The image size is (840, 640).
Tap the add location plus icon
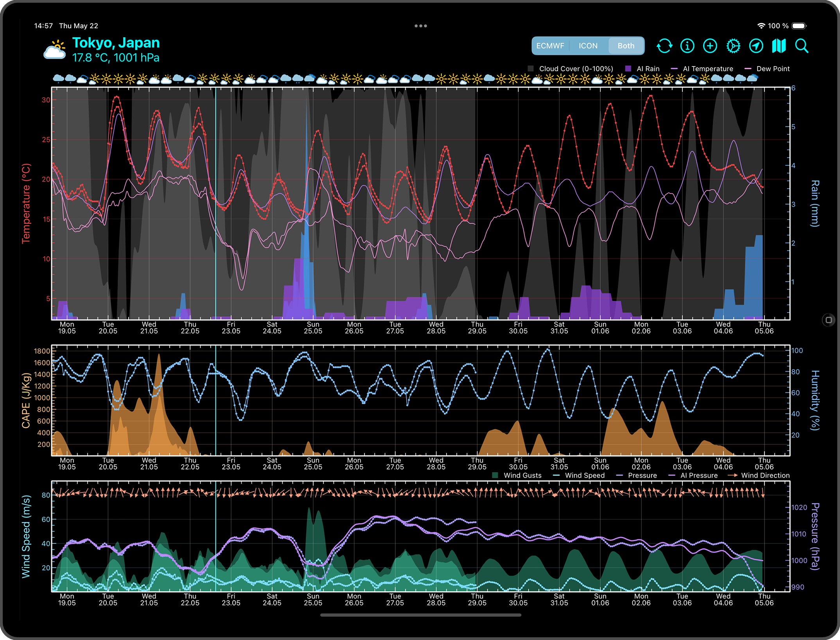coord(710,46)
